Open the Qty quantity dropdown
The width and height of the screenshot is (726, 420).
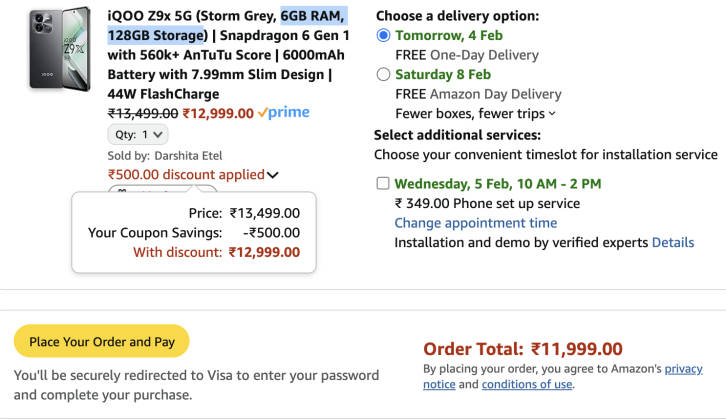click(x=138, y=134)
